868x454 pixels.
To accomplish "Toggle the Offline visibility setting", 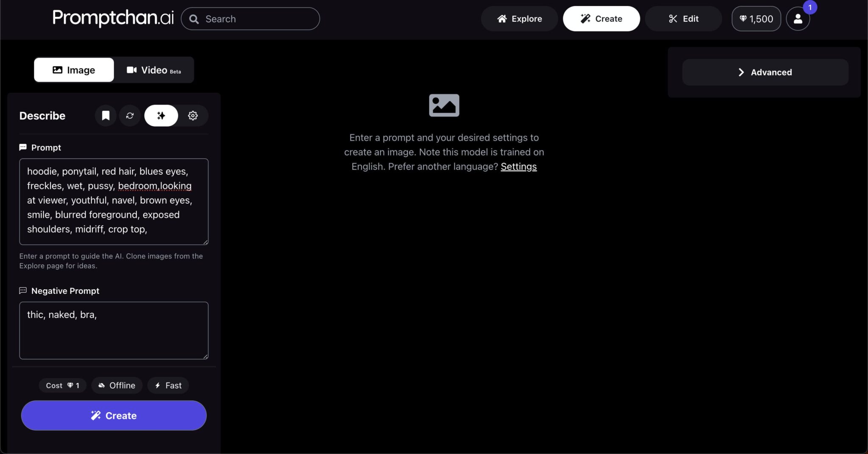I will tap(117, 385).
